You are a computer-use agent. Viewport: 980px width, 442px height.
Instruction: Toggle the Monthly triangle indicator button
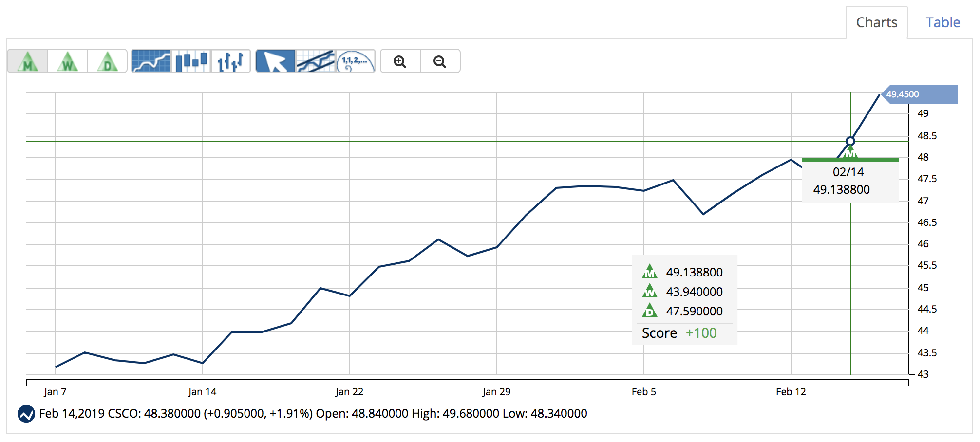coord(28,61)
